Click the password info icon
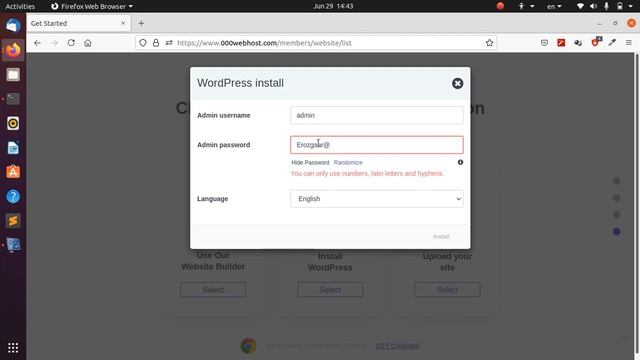 460,162
